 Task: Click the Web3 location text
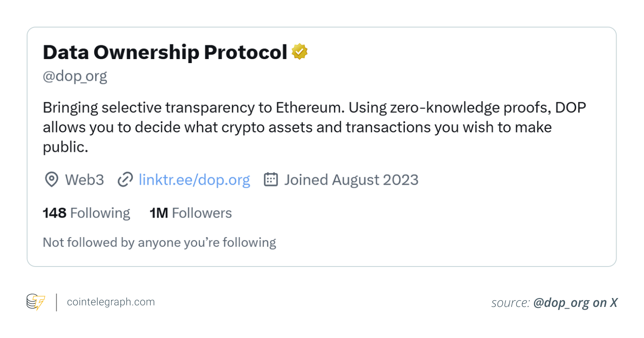(x=84, y=180)
